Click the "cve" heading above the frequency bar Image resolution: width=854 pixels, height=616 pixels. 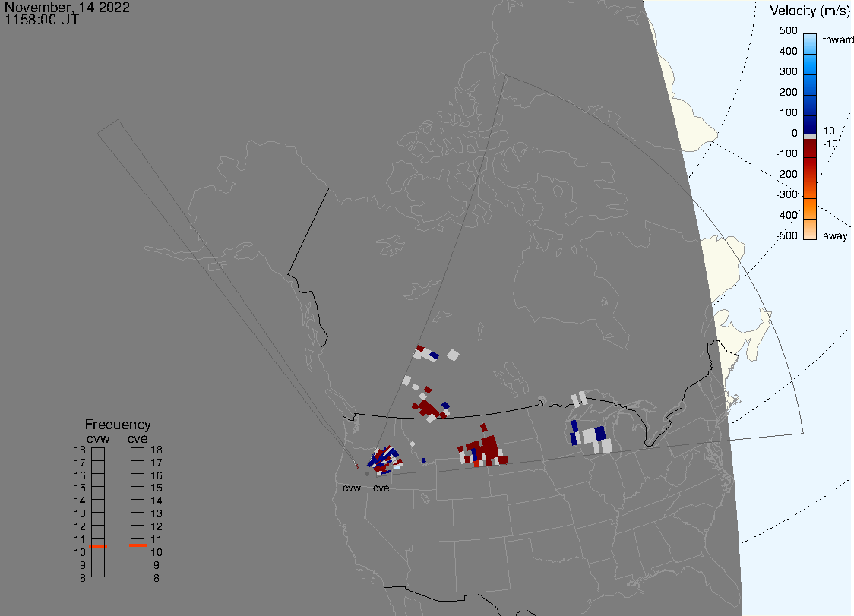[138, 438]
